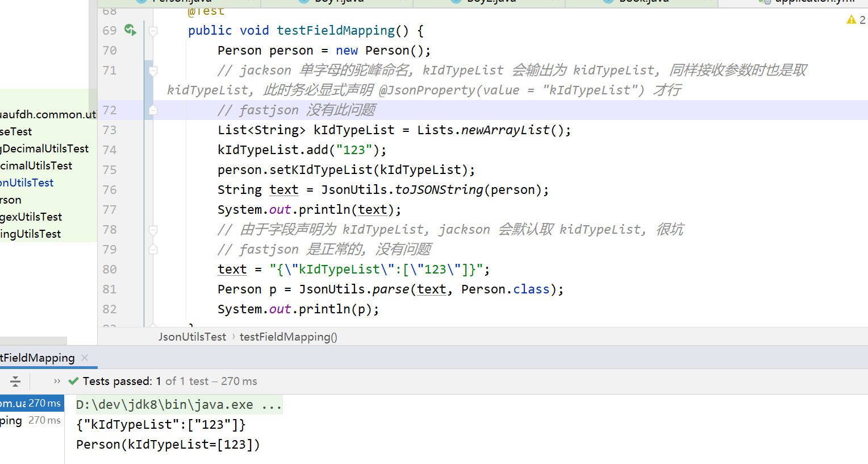This screenshot has height=464, width=868.
Task: Select the rson project tree item
Action: [x=11, y=200]
